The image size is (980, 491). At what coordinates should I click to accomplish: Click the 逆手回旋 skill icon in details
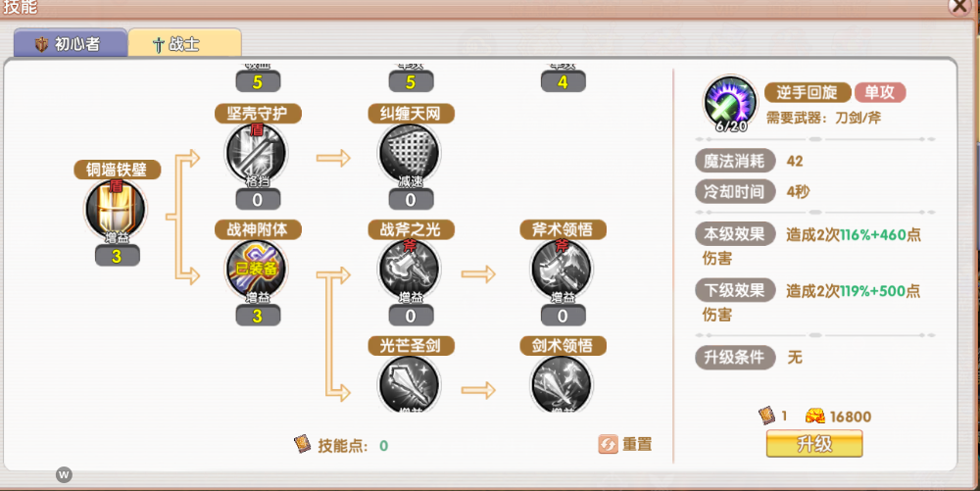click(x=728, y=103)
